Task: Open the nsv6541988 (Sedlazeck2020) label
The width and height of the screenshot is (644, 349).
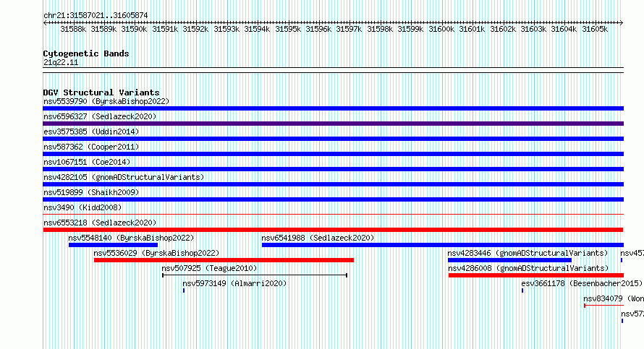Action: point(318,238)
